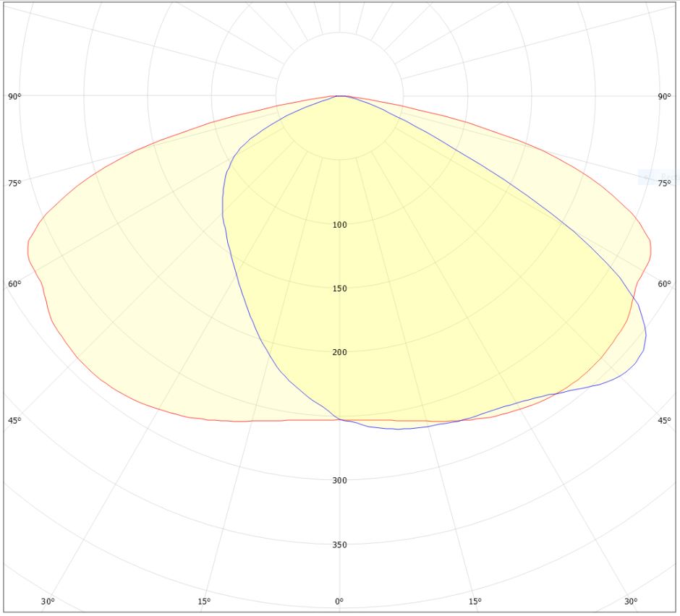Screen dimensions: 680x616
Task: Select the 45° label on right edge
Action: point(664,421)
